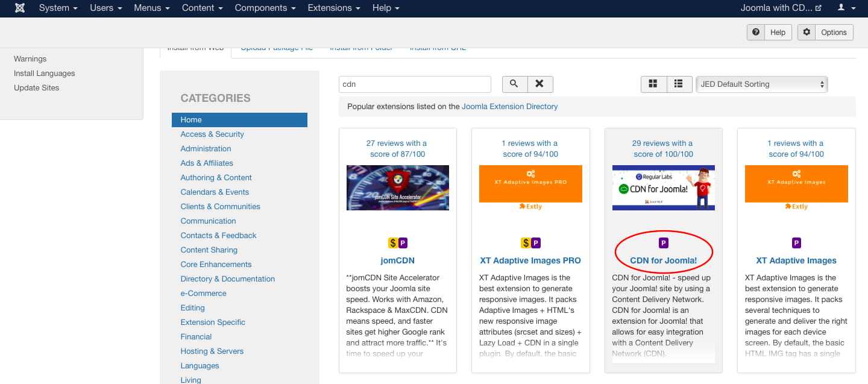
Task: Open the Users menu
Action: (x=106, y=8)
